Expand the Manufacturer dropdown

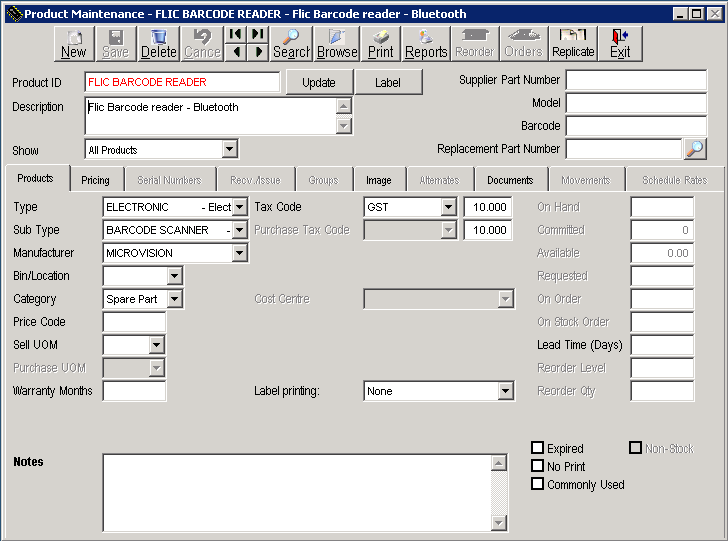coord(239,253)
